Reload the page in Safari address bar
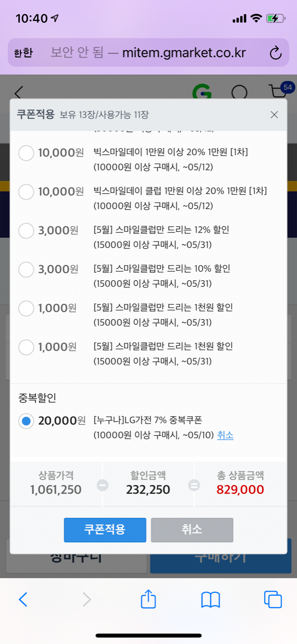 276,53
